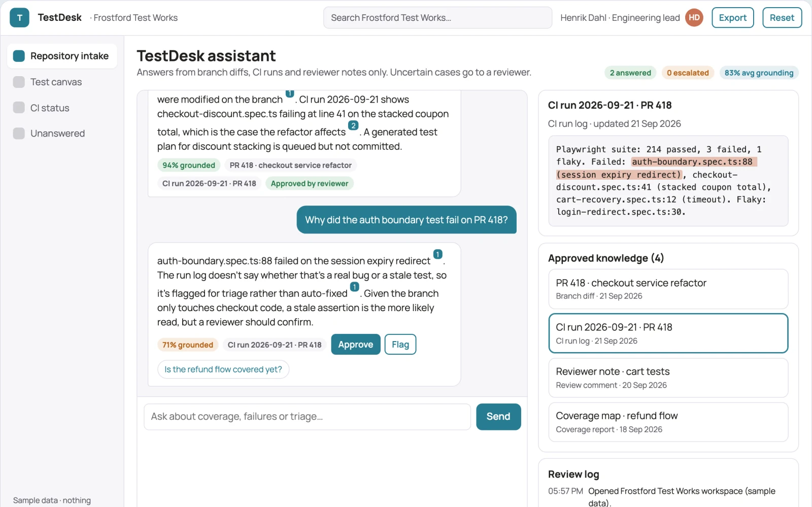Open citation 2 after 'refactor affects'
The image size is (812, 507).
click(353, 125)
